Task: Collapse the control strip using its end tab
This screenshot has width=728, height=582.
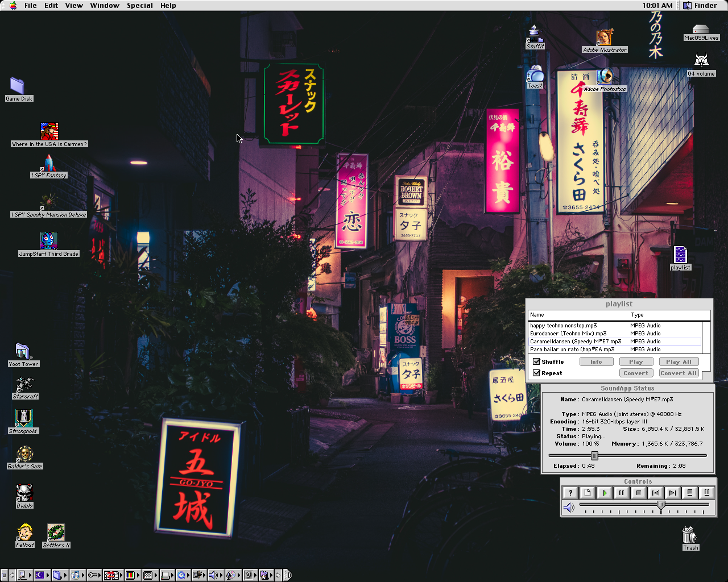Action: 287,575
